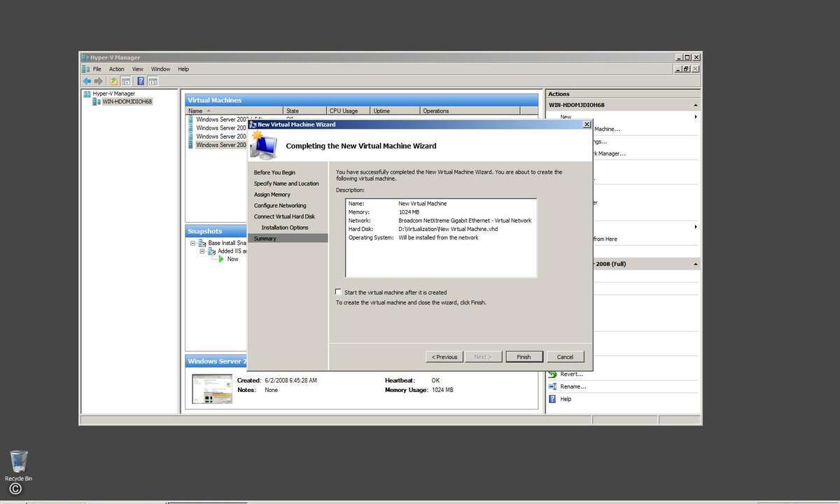The width and height of the screenshot is (840, 504).
Task: Click Rename... in the Actions pane
Action: pos(573,386)
